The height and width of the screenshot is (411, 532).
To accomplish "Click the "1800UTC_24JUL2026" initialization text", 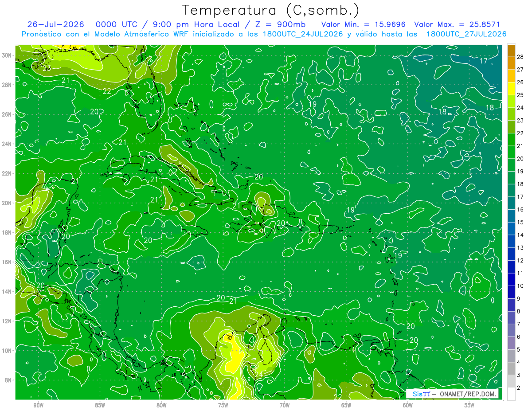I will click(303, 34).
